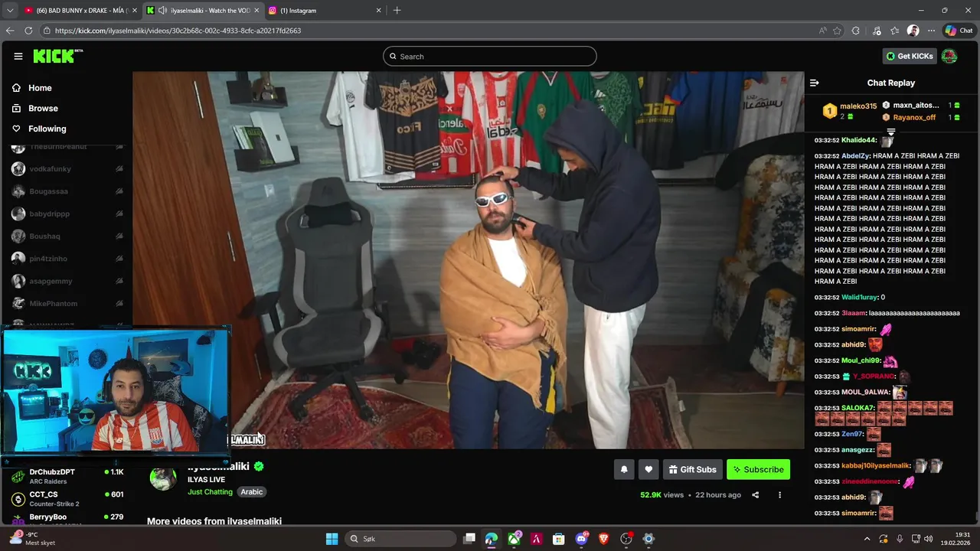Open a new browser tab
Screen dimensions: 980x551
(x=397, y=11)
